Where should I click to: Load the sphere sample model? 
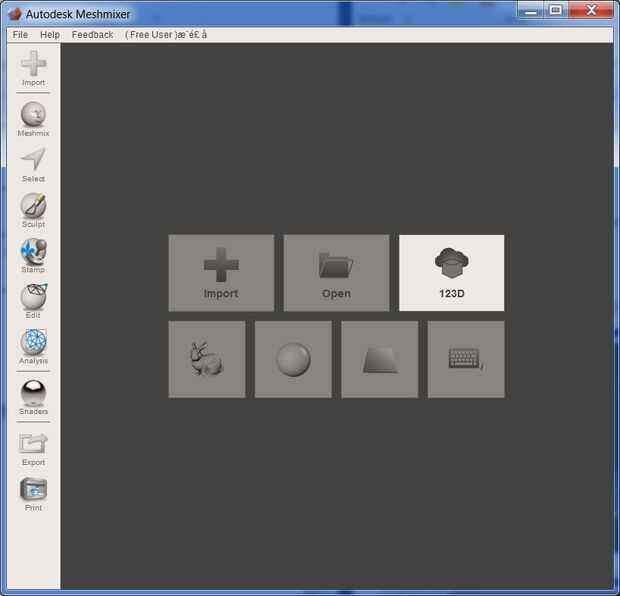293,359
